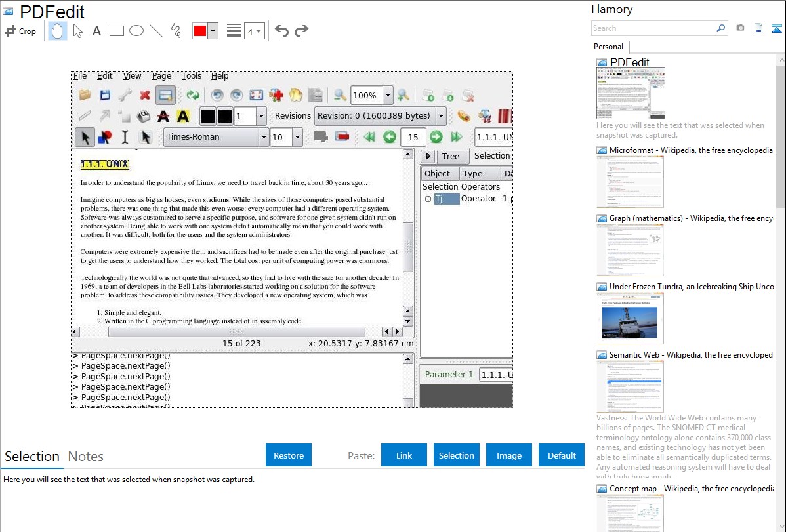Click the Paste Selection button
Image resolution: width=786 pixels, height=532 pixels.
(456, 455)
